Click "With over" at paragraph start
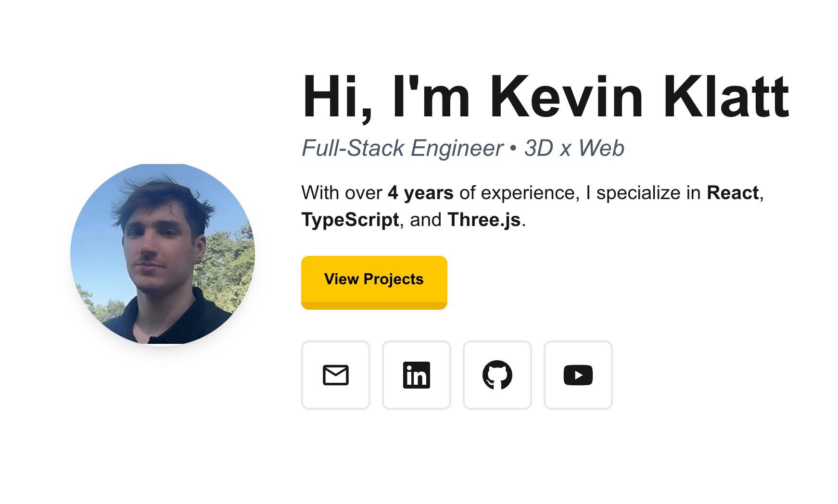This screenshot has width=838, height=504. [x=342, y=193]
